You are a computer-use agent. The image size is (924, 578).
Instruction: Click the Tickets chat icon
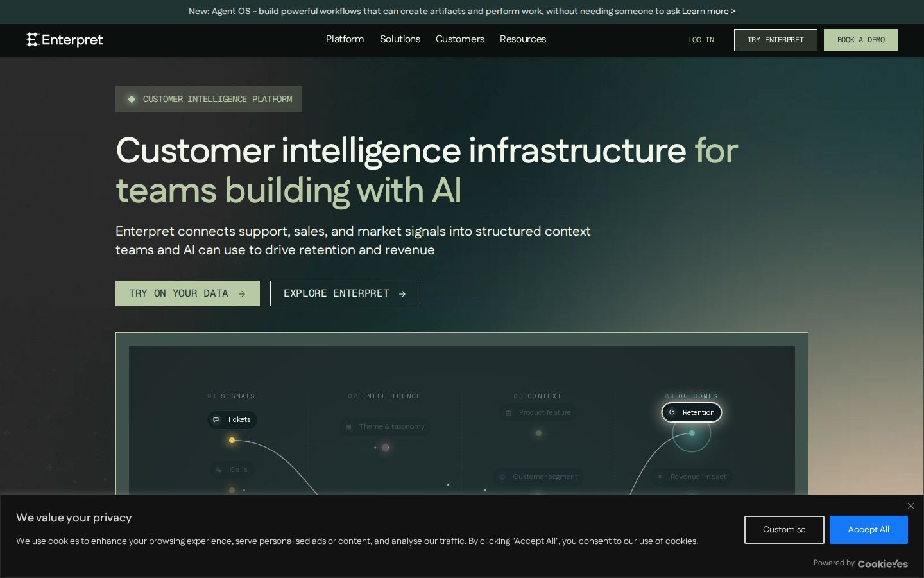point(216,420)
